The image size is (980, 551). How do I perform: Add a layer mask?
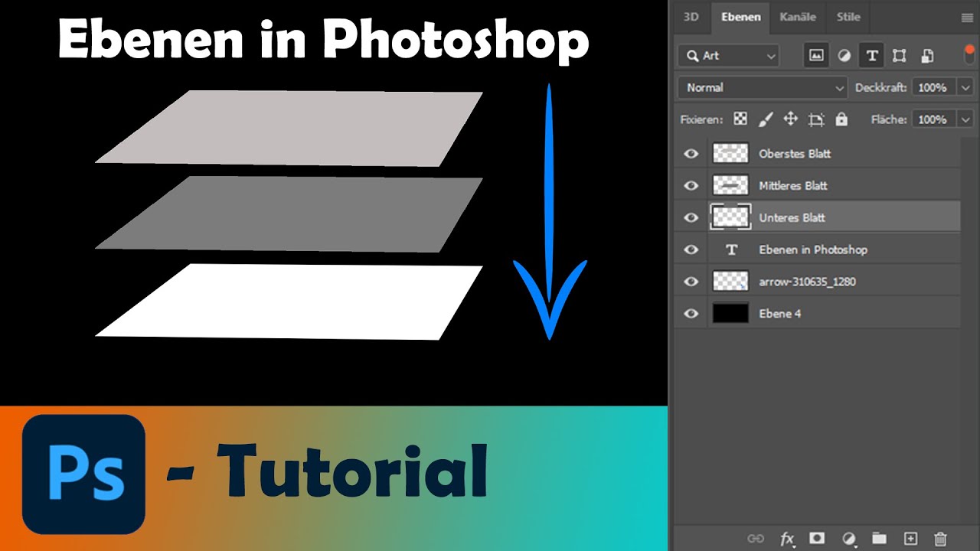817,539
